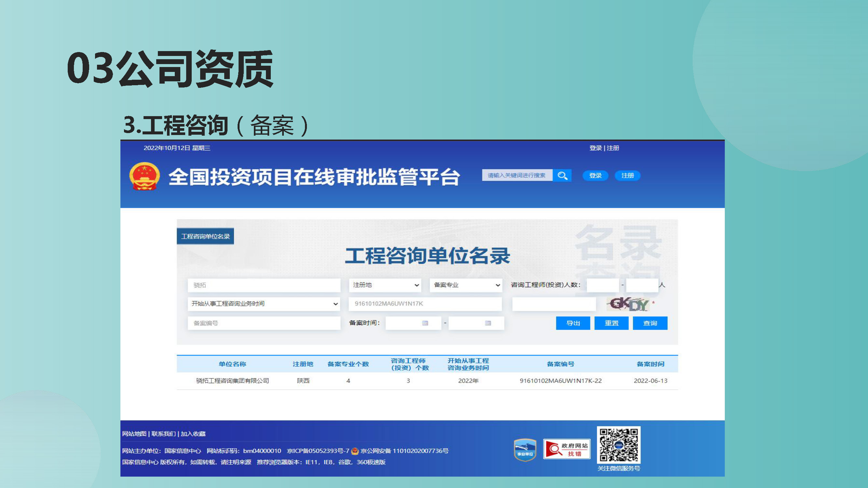Select the 工程咨询单位名录 tab

point(205,236)
